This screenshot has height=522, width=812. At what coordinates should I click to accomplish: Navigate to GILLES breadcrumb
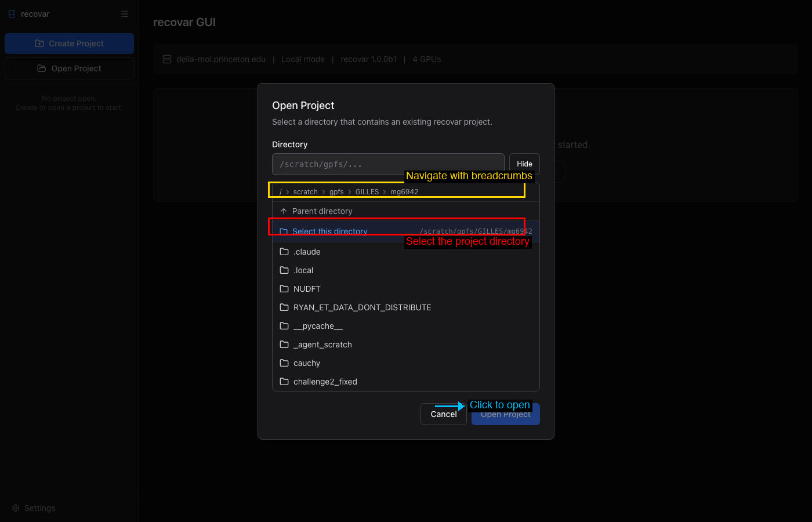coord(367,192)
